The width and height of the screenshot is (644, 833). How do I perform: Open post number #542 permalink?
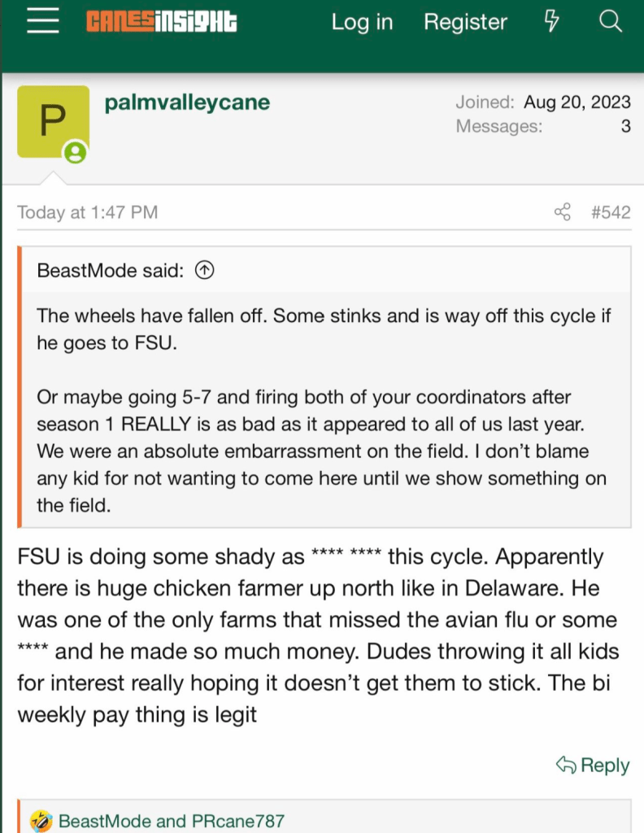[611, 212]
